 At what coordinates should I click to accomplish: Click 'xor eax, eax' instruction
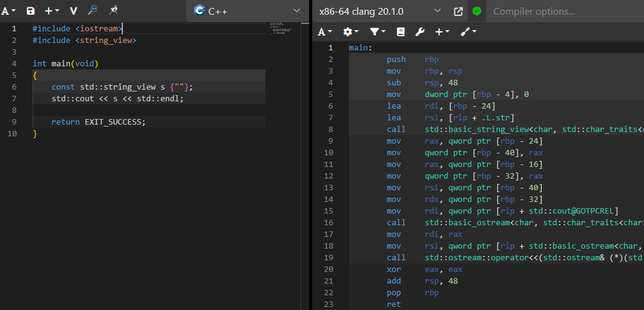(x=424, y=269)
